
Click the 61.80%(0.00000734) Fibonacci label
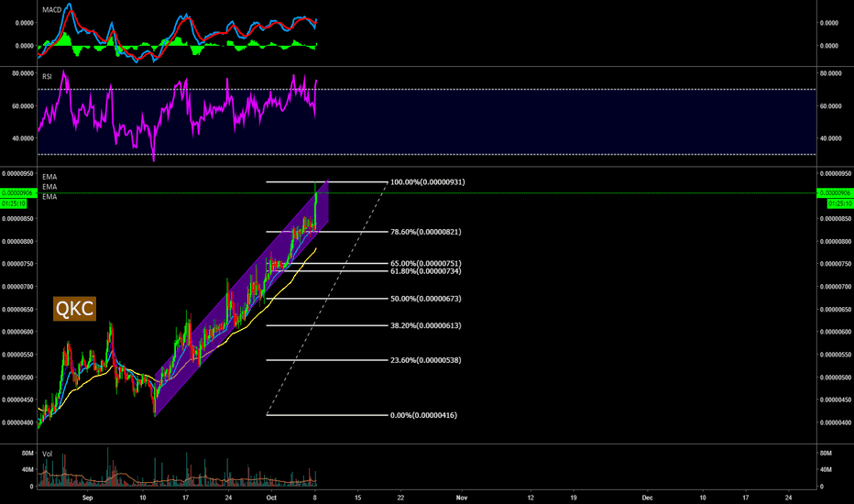click(425, 271)
